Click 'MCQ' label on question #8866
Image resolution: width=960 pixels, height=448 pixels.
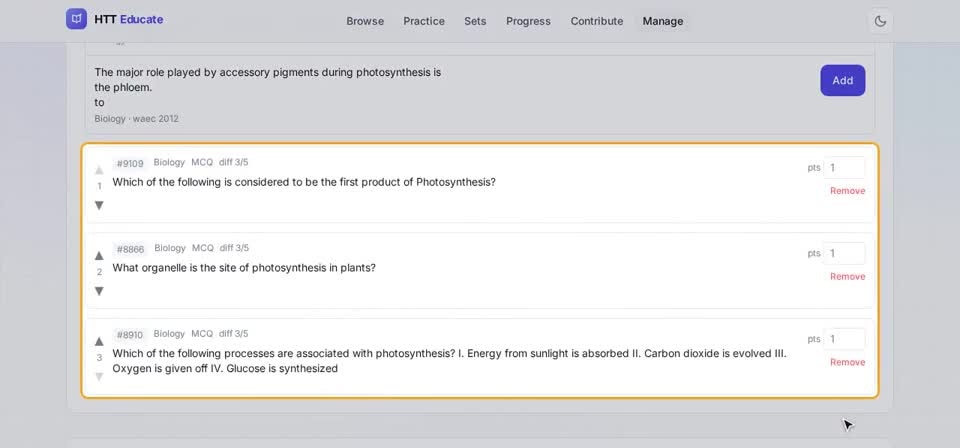coord(203,248)
